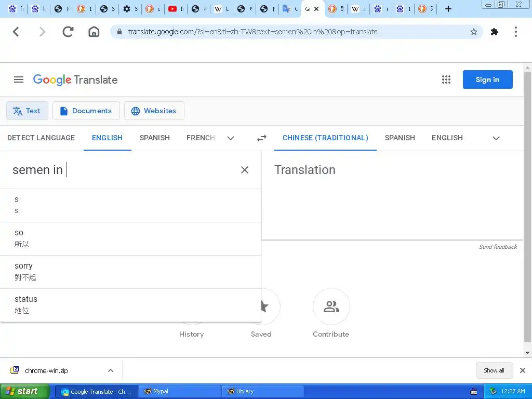Clear the source text with X
The width and height of the screenshot is (532, 399).
click(x=245, y=170)
